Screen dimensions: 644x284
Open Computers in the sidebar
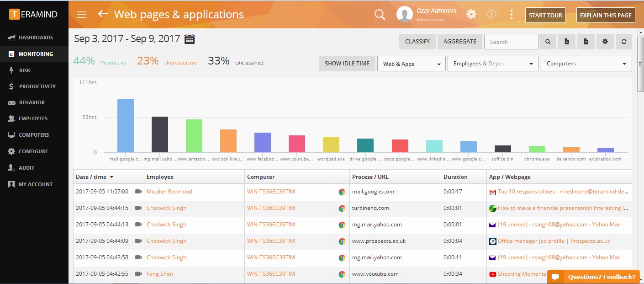[34, 135]
